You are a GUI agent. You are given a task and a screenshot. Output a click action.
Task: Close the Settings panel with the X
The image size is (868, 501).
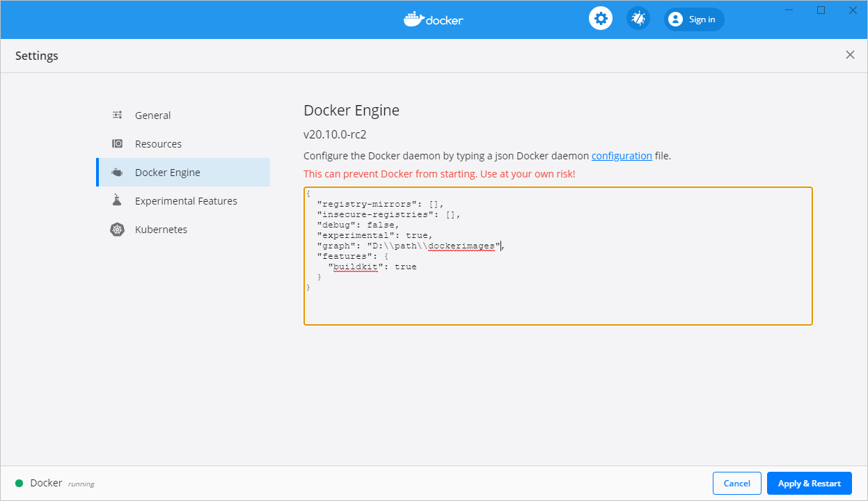[850, 54]
